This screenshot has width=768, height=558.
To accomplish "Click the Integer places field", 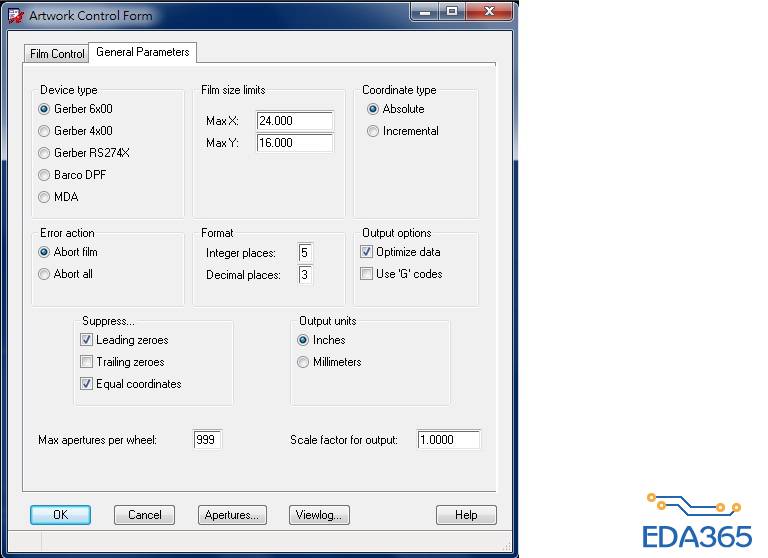I will tap(305, 253).
